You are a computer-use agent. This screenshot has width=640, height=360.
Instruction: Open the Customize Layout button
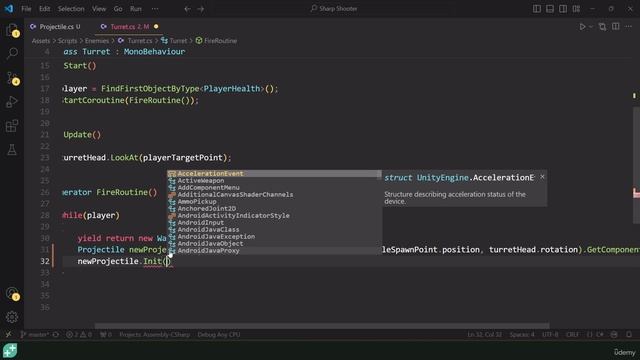(x=576, y=9)
